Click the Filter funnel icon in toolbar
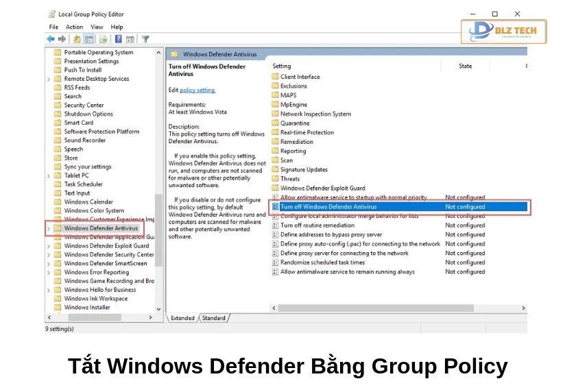The width and height of the screenshot is (576, 392). [x=145, y=39]
